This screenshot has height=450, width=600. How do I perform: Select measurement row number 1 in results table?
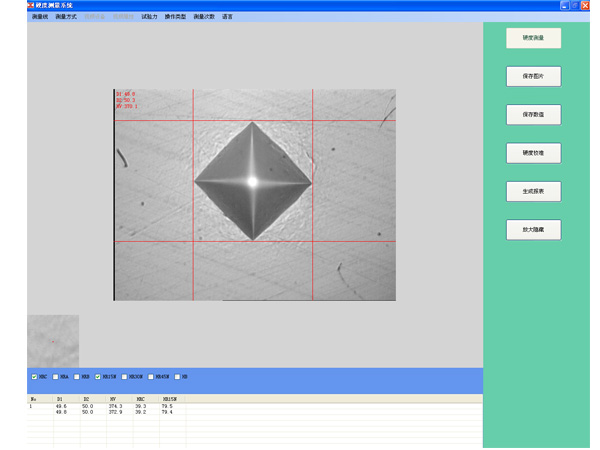point(31,406)
